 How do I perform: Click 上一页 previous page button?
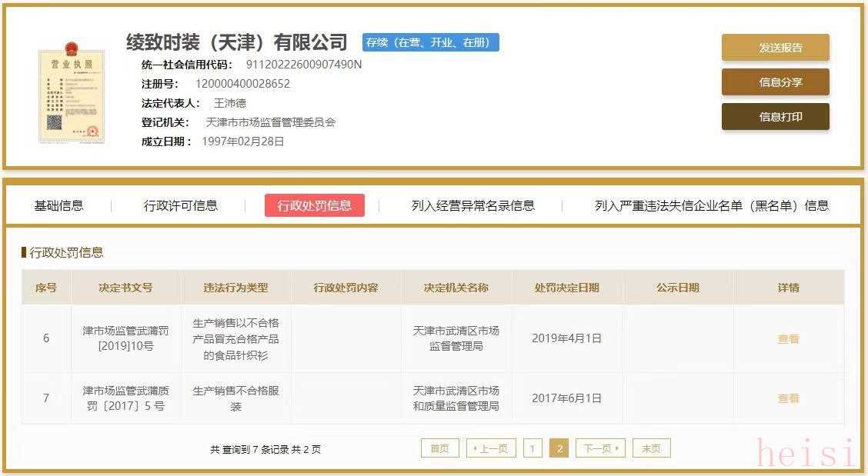click(491, 448)
